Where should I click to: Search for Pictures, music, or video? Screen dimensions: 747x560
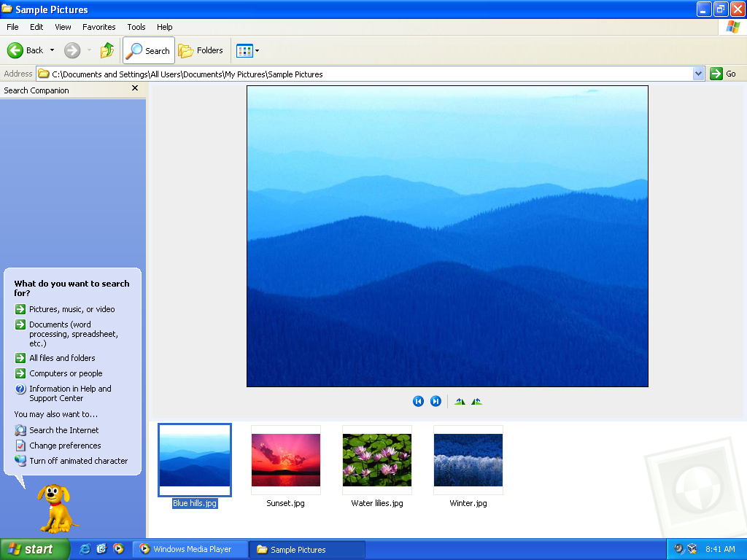[72, 309]
